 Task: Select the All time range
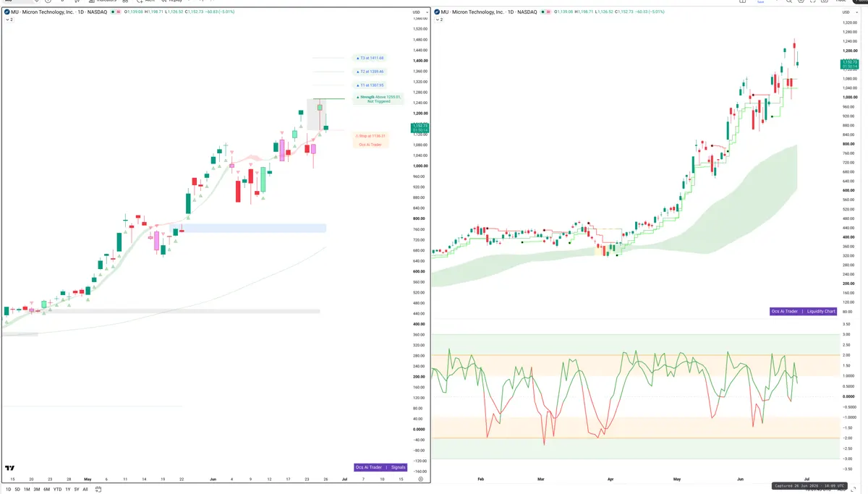[85, 490]
